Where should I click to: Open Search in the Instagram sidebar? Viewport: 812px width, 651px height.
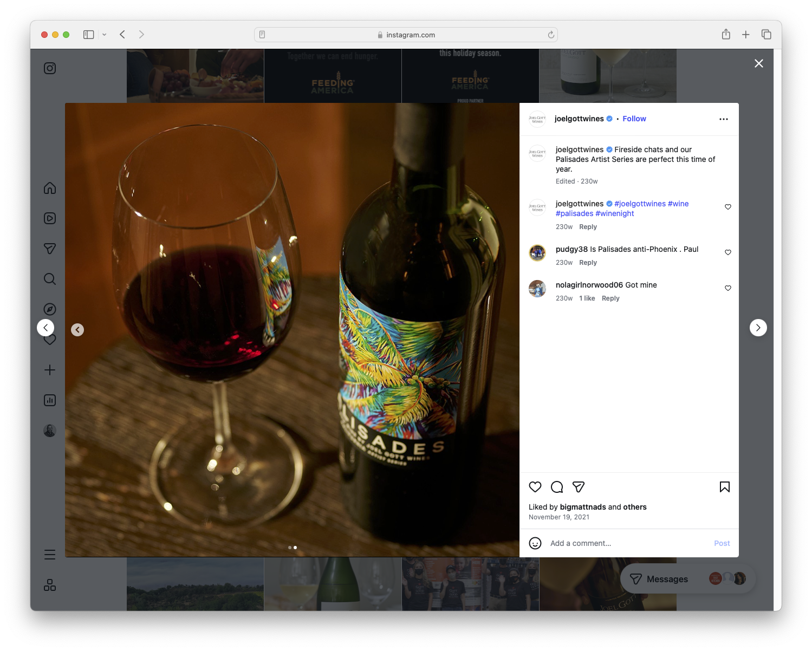[x=50, y=279]
